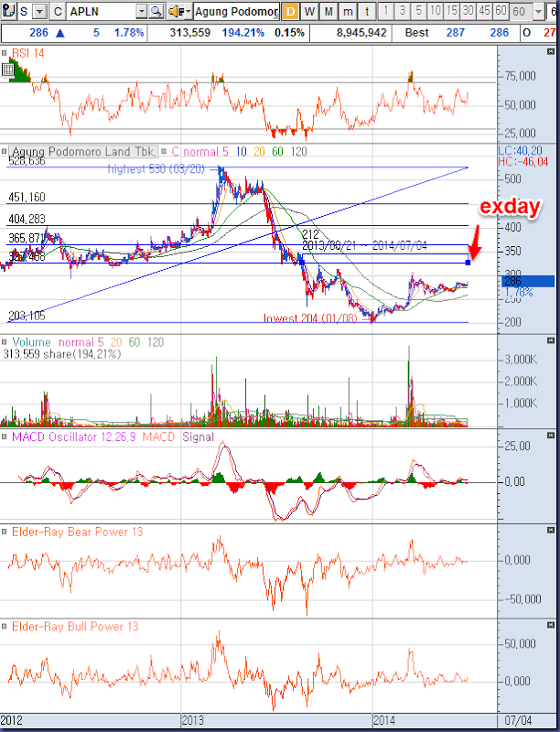
Task: Select the Agung Podomoro Land Tbk chart title
Action: pyautogui.click(x=83, y=152)
